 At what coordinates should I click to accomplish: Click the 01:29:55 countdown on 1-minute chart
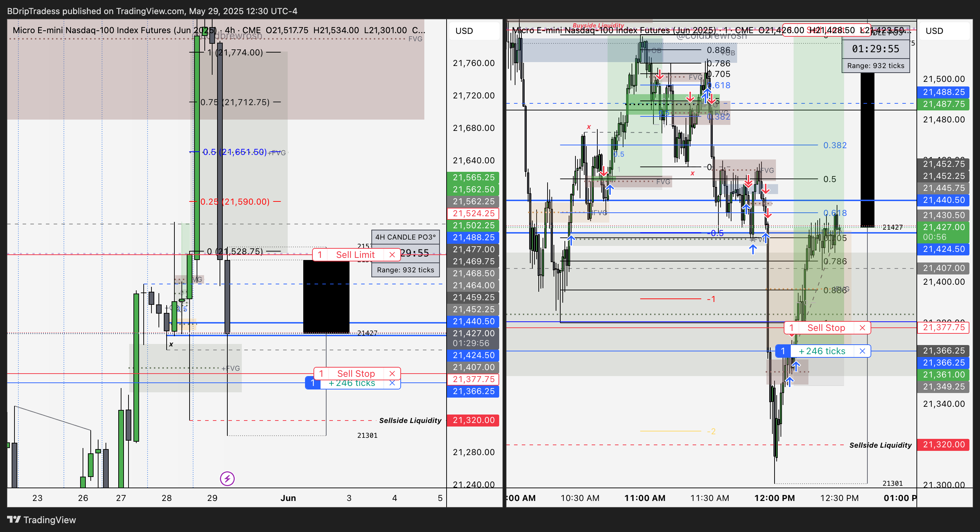tap(876, 49)
